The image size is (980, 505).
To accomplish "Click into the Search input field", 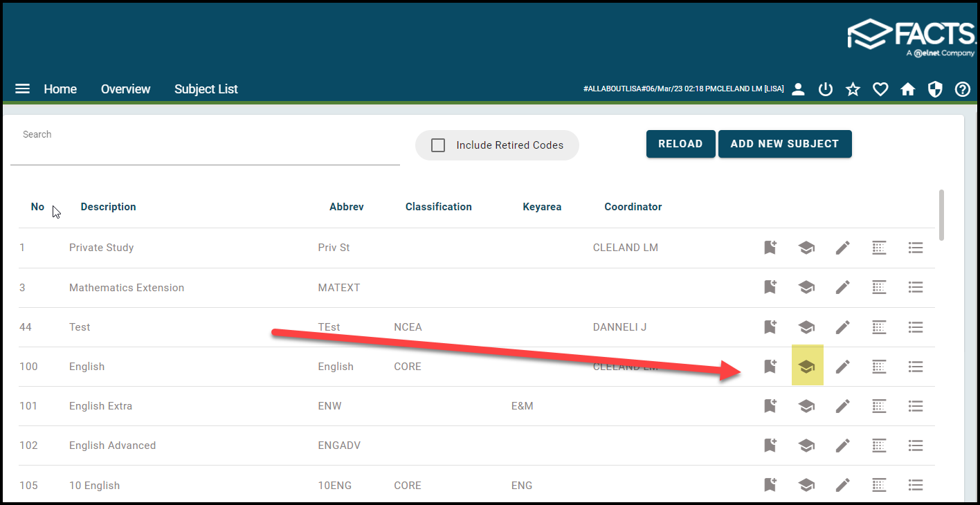I will 205,151.
